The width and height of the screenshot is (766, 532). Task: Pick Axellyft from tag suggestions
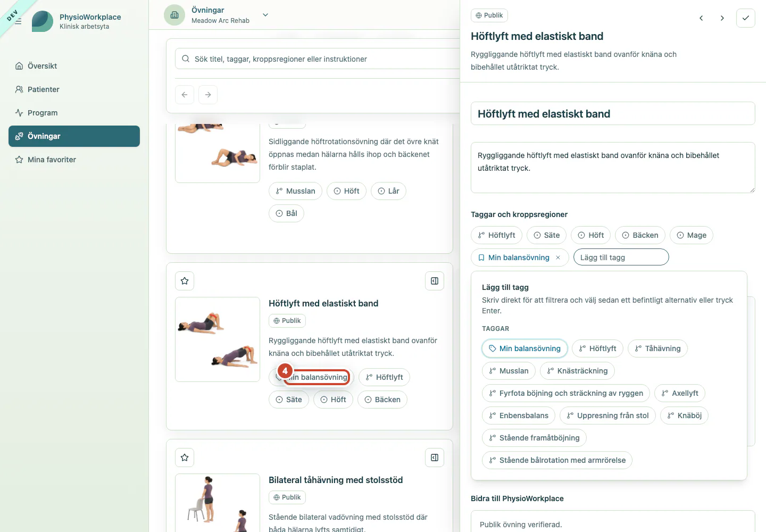coord(680,393)
